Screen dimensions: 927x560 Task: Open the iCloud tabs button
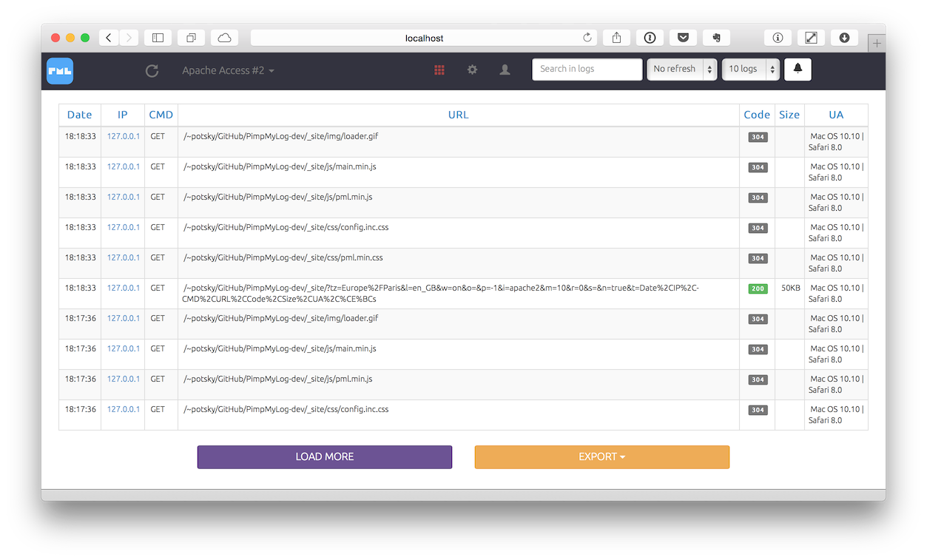click(224, 38)
